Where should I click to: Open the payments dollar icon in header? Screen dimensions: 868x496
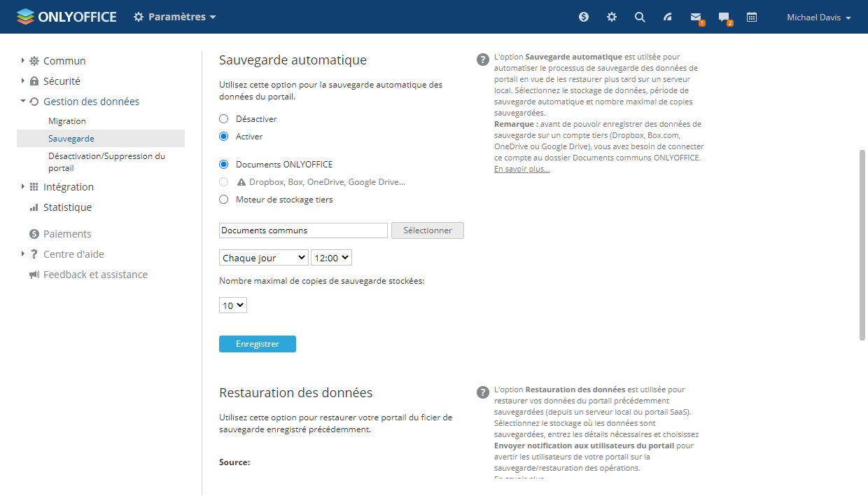pyautogui.click(x=584, y=17)
